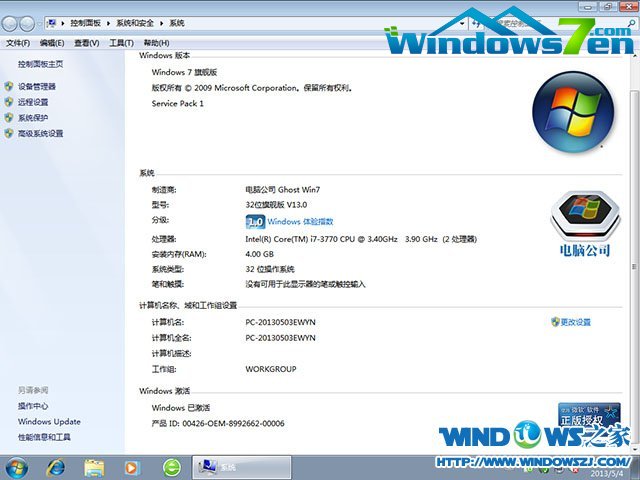Click shield icon beside 系统保护

[x=9, y=118]
